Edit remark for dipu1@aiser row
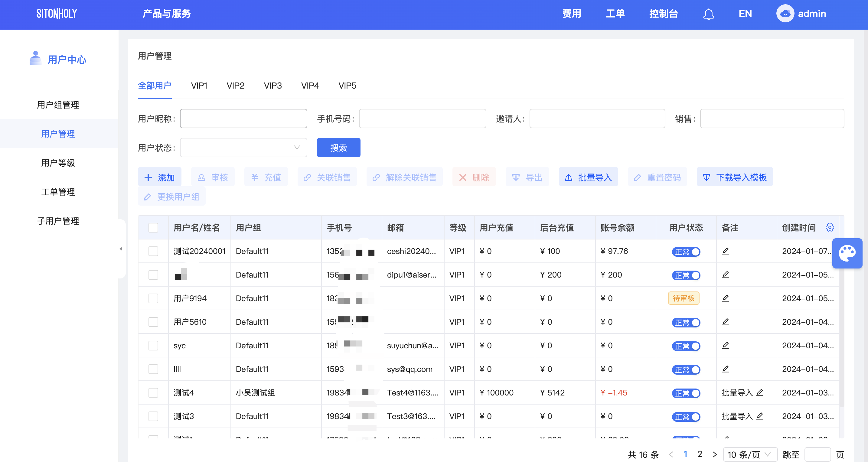868x462 pixels. [x=726, y=275]
